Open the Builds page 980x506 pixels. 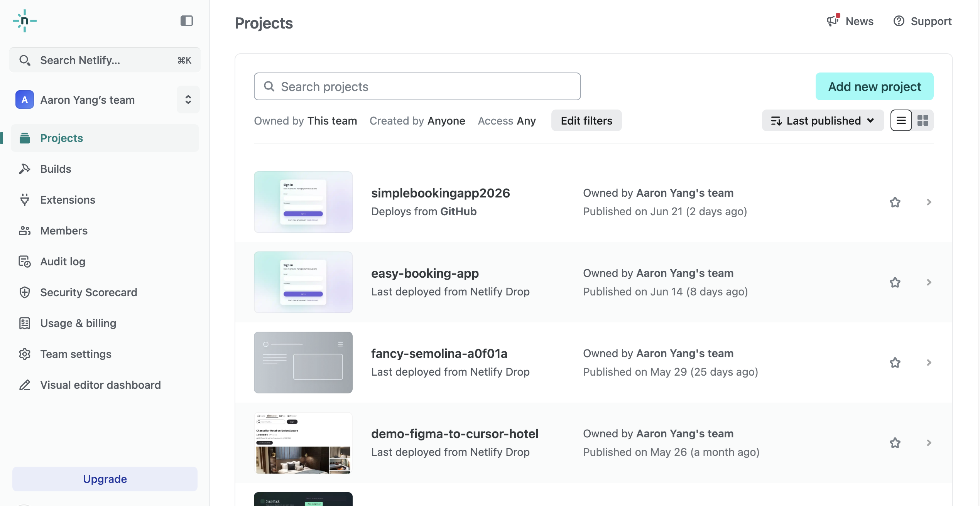point(105,169)
